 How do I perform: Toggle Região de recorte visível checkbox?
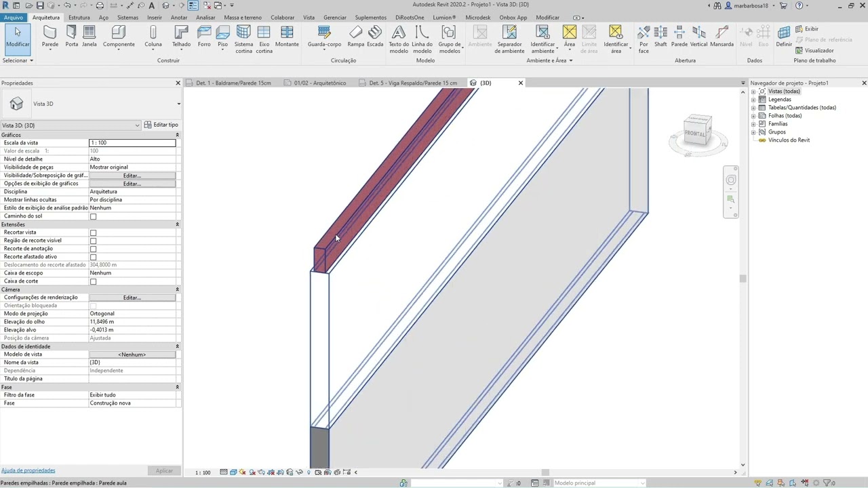(94, 241)
